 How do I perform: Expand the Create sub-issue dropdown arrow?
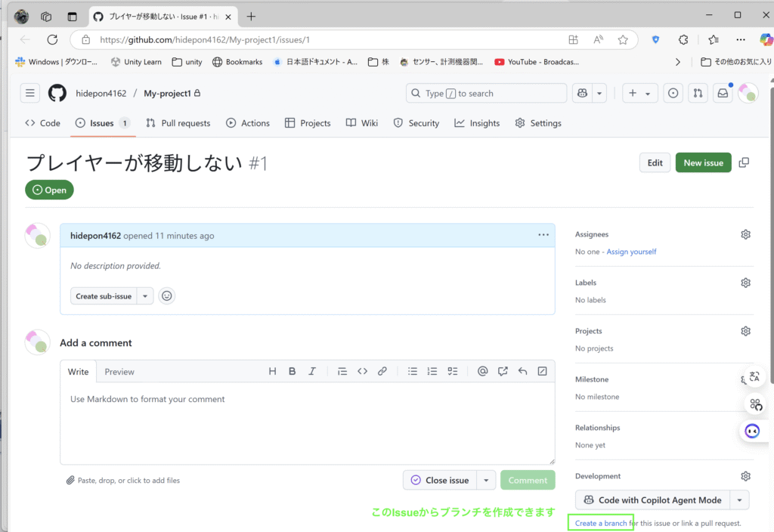(x=146, y=296)
